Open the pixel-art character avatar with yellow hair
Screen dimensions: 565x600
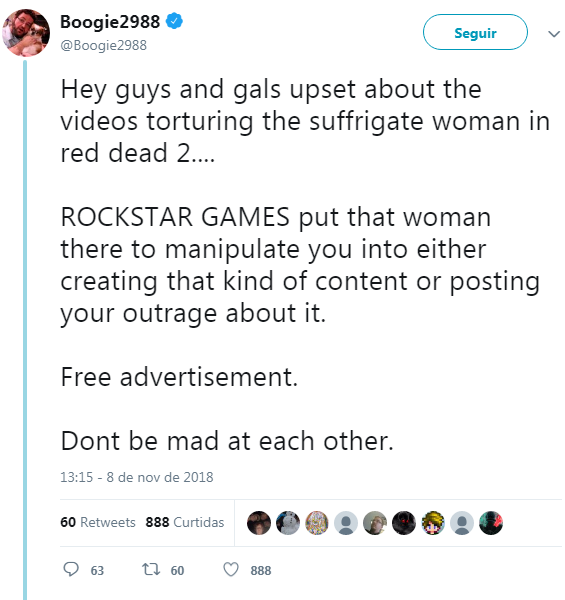pos(433,523)
